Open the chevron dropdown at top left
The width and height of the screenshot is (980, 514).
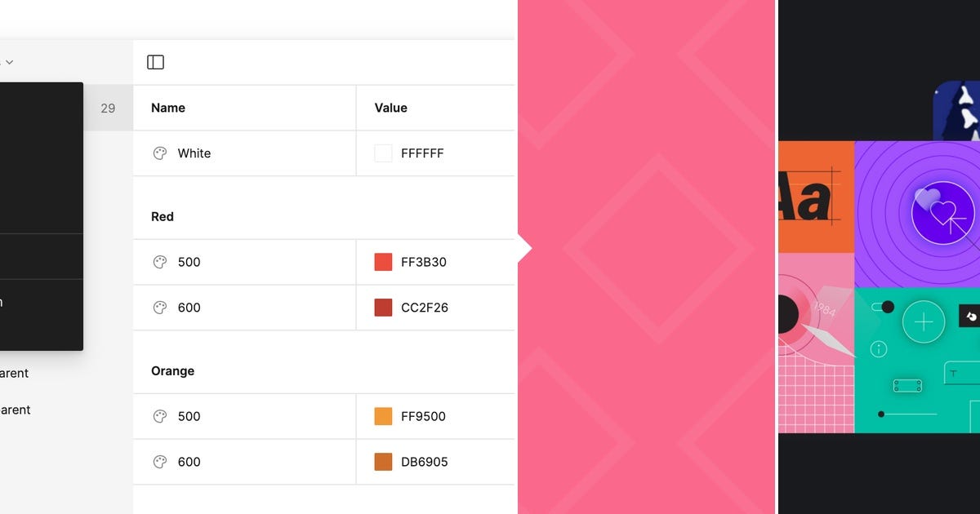click(x=9, y=61)
